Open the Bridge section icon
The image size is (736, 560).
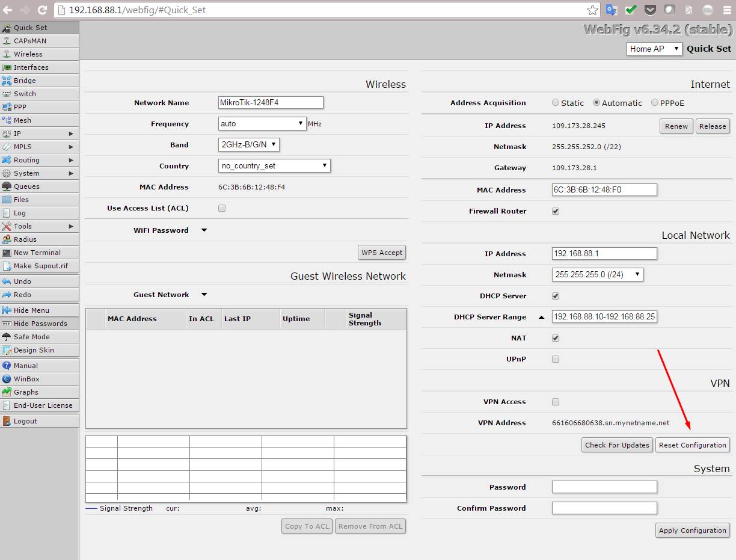click(x=7, y=81)
